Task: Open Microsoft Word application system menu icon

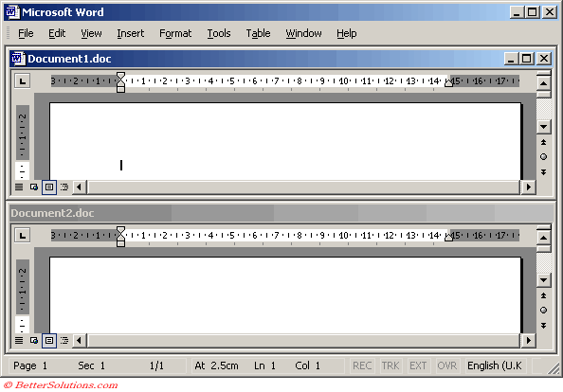Action: pyautogui.click(x=12, y=12)
